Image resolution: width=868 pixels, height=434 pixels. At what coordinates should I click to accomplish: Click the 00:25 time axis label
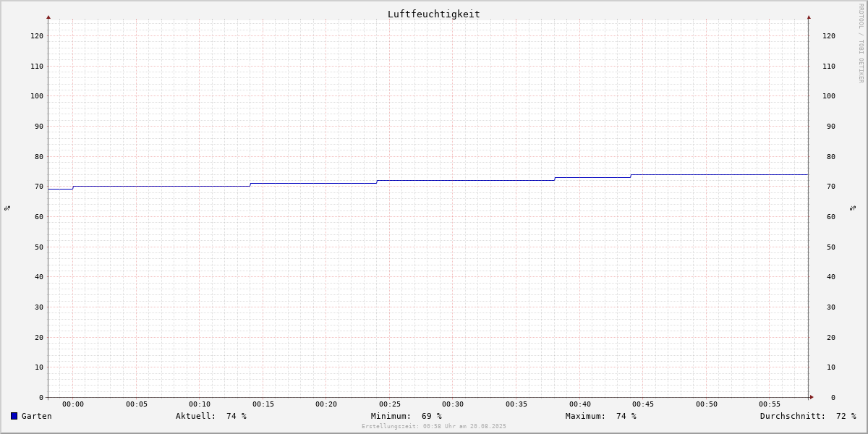tap(390, 404)
